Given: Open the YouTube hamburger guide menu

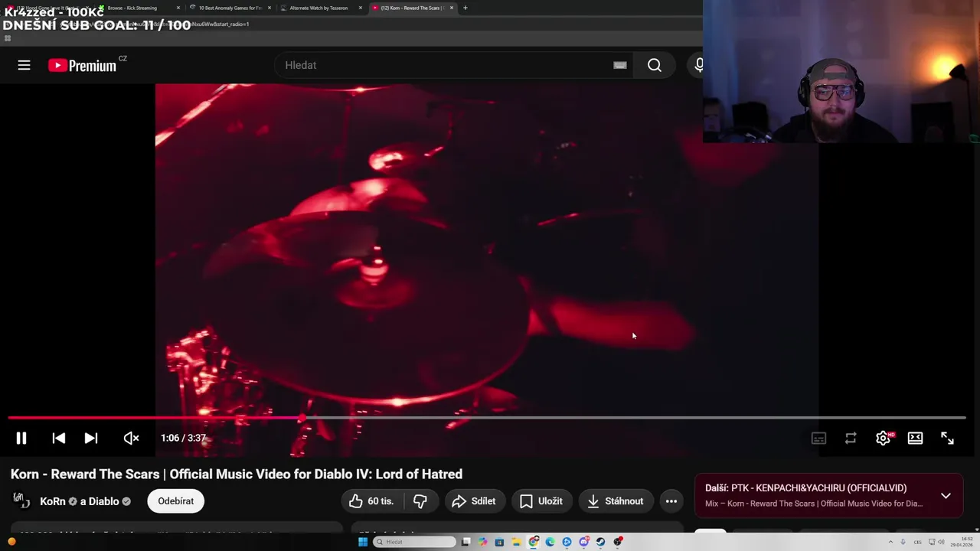Looking at the screenshot, I should [24, 65].
